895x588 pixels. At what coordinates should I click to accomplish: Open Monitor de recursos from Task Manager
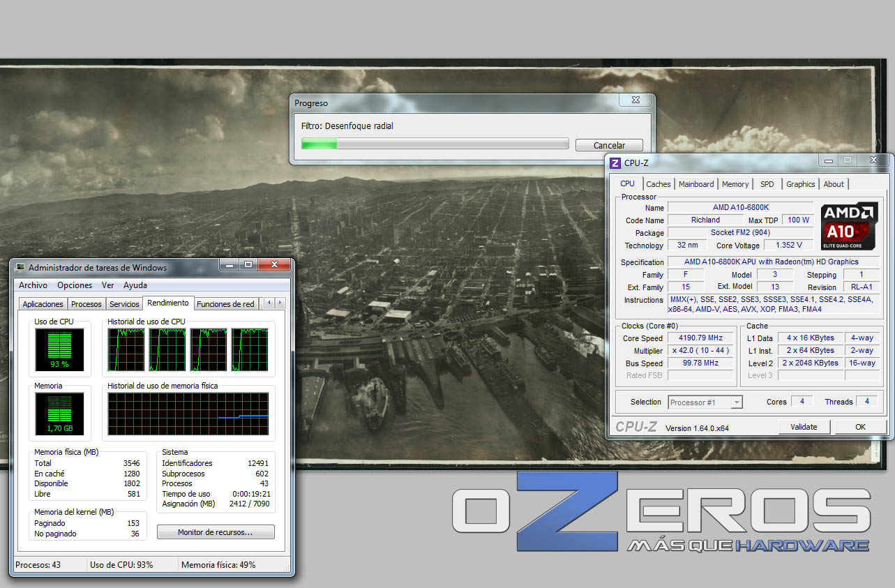pyautogui.click(x=216, y=532)
